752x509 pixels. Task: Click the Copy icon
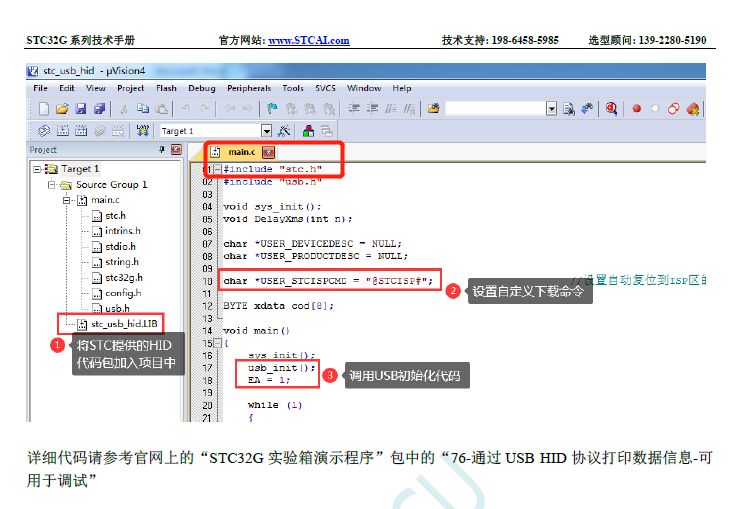coord(142,109)
